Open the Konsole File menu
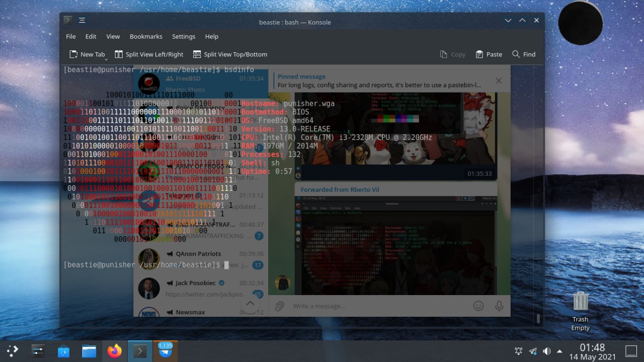The height and width of the screenshot is (362, 644). click(x=70, y=36)
